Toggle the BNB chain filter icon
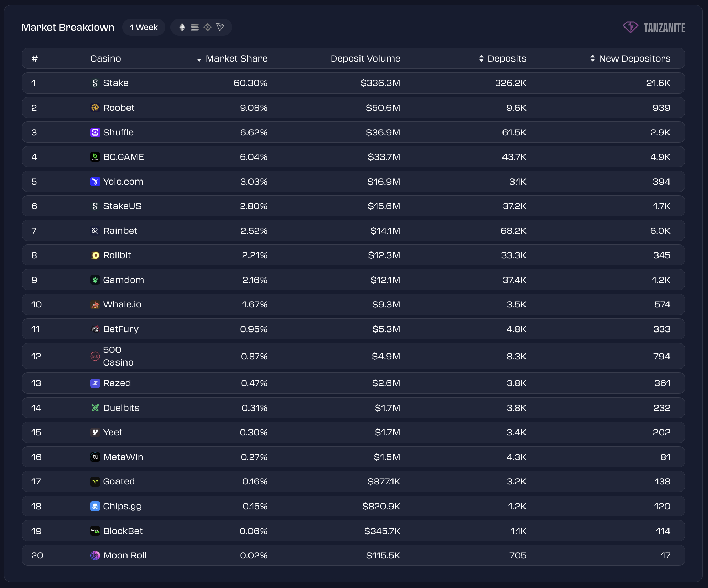Viewport: 708px width, 588px height. (208, 27)
